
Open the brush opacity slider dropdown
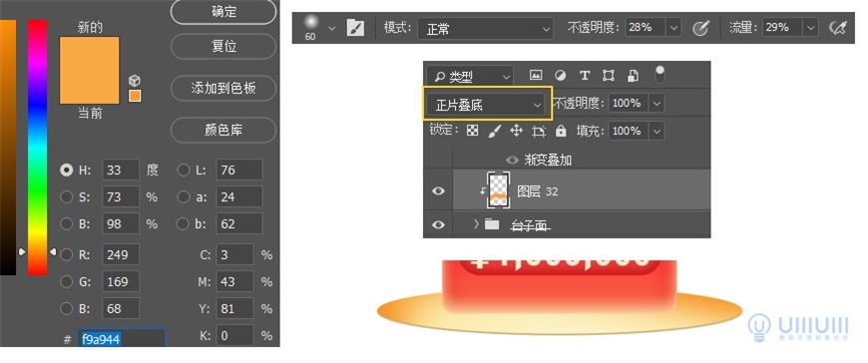click(673, 27)
